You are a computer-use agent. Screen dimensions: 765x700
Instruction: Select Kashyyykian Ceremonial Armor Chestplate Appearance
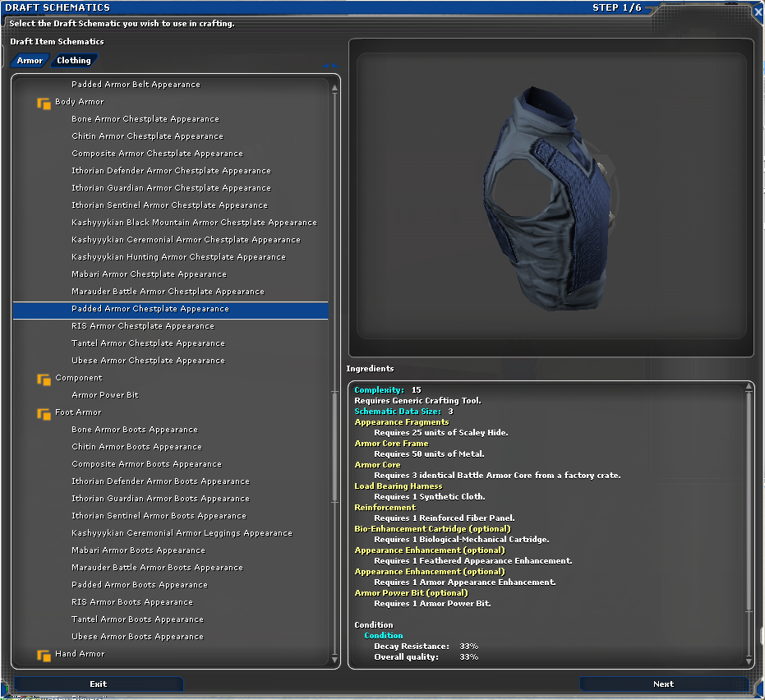(186, 240)
